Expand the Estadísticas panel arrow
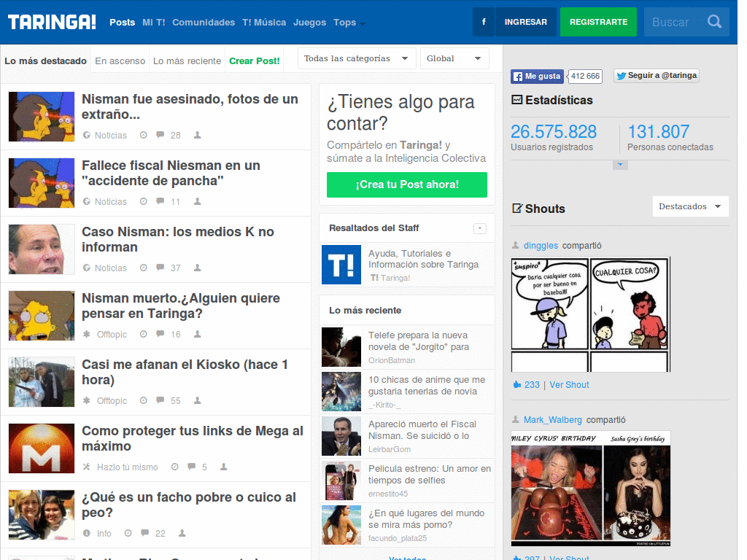The image size is (747, 560). (620, 165)
